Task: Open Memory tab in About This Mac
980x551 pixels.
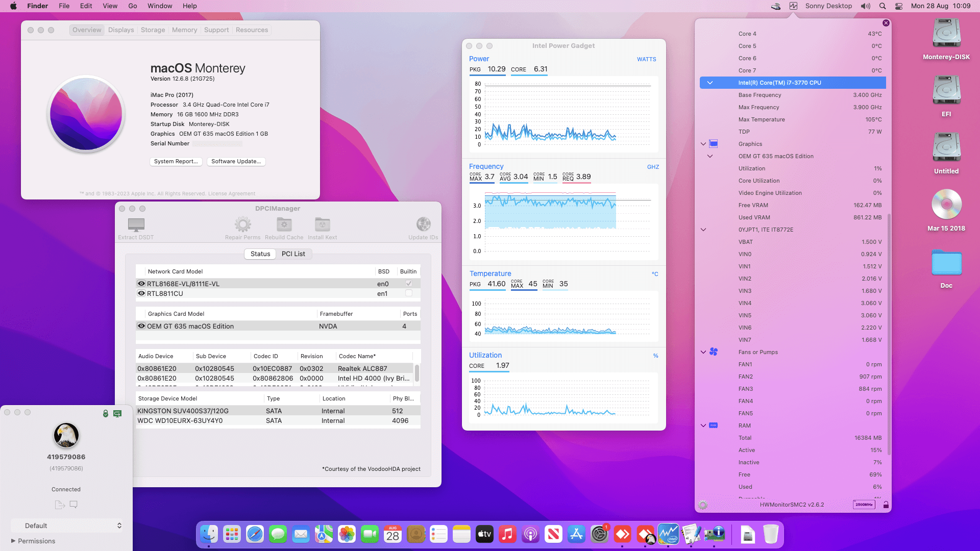Action: click(184, 30)
